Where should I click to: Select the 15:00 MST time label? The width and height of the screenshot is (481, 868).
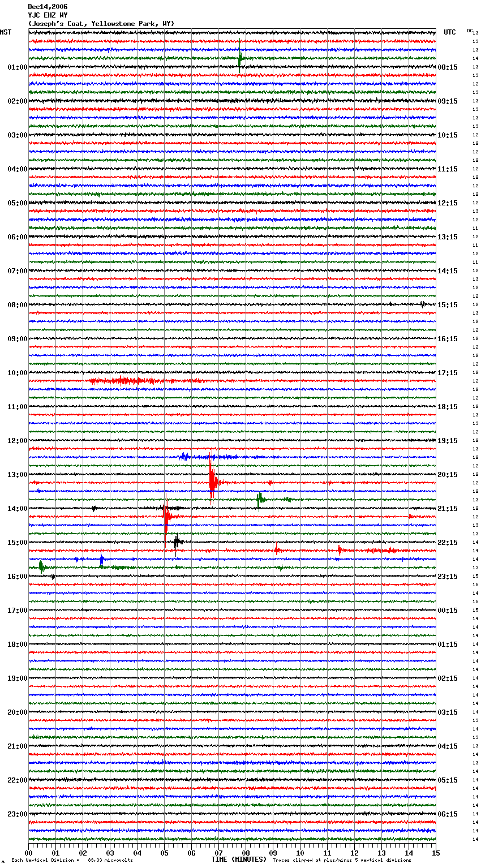17,543
